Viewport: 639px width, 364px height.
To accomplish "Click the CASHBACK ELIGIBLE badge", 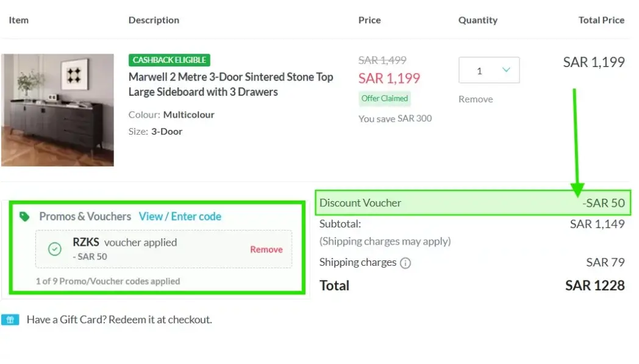I will coord(169,60).
